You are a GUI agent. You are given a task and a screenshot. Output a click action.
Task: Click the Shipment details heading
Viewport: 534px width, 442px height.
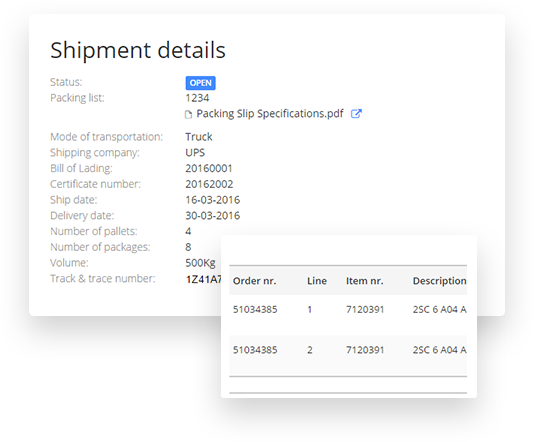pos(138,50)
